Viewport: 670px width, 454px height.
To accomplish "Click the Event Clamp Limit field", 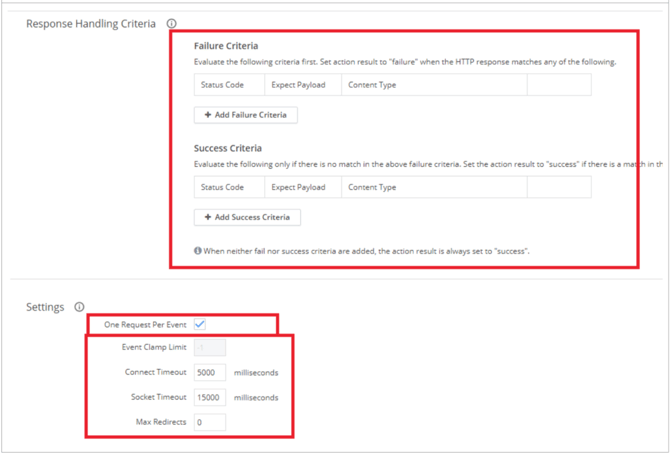I will (x=210, y=348).
